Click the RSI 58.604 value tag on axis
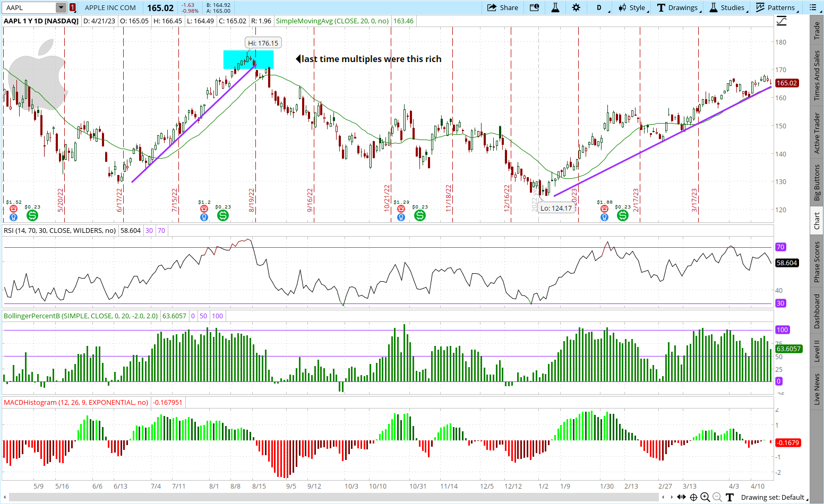The image size is (824, 504). tap(787, 263)
